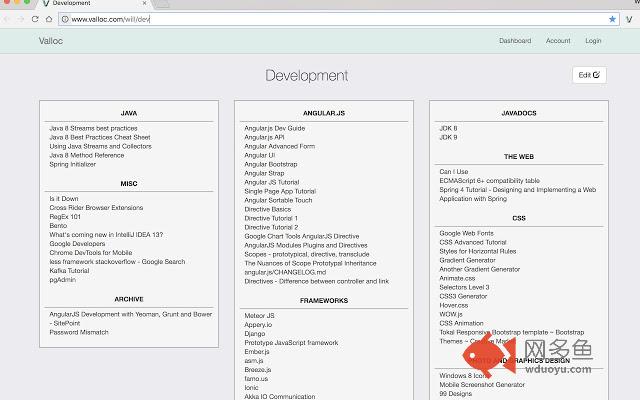
Task: Click the browser home icon
Action: [x=49, y=19]
